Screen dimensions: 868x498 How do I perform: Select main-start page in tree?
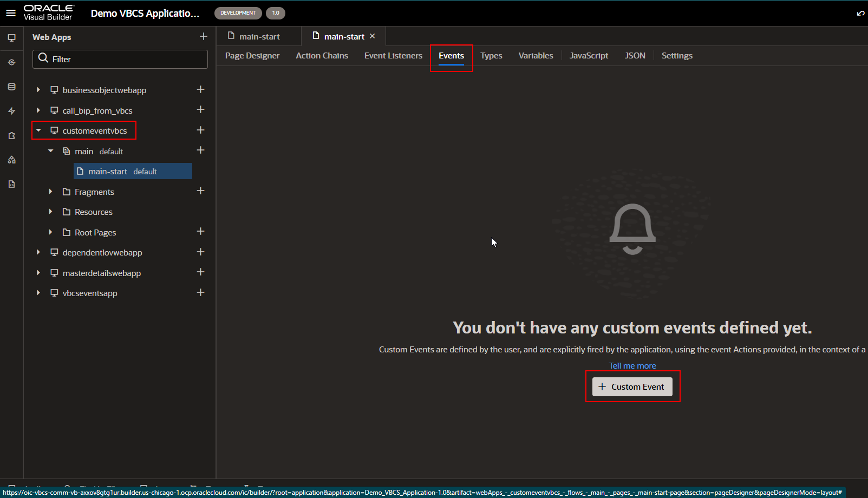point(133,171)
